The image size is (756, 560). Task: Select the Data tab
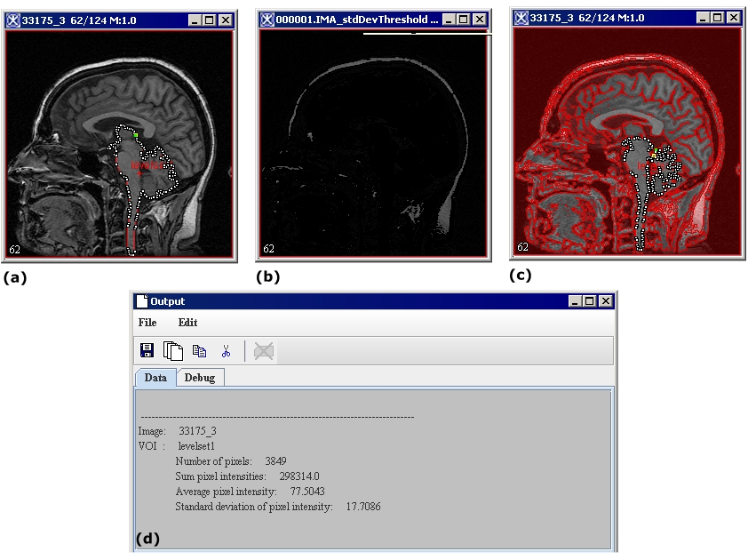[x=155, y=378]
